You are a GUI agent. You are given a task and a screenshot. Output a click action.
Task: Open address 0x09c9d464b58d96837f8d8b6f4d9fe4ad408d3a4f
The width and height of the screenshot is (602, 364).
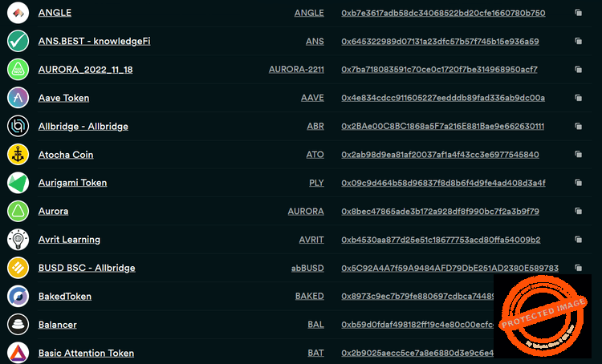[443, 183]
